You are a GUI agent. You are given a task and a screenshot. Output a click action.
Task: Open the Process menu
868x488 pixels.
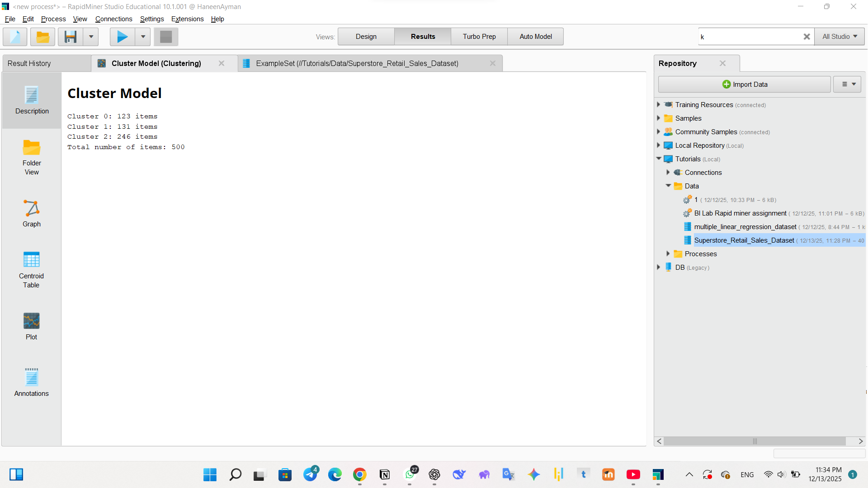[53, 19]
